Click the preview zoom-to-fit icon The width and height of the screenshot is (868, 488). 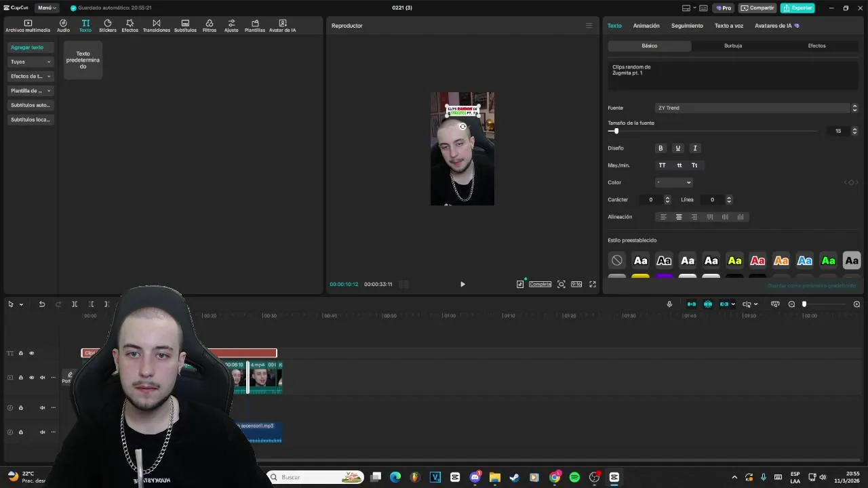(561, 284)
